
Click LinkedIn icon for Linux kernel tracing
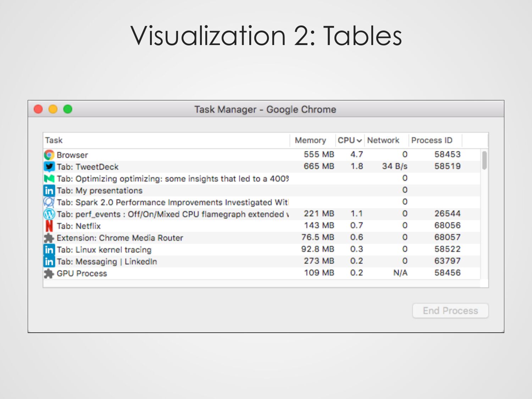(x=49, y=250)
